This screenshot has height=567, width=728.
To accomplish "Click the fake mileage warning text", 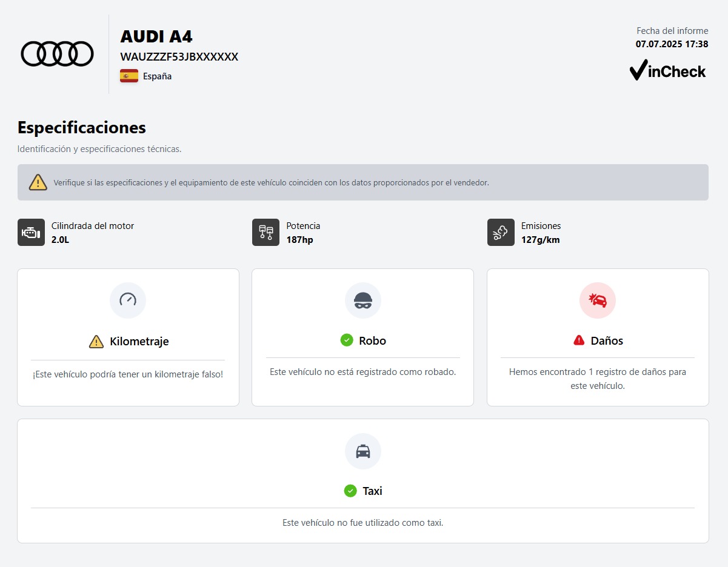I will 128,374.
